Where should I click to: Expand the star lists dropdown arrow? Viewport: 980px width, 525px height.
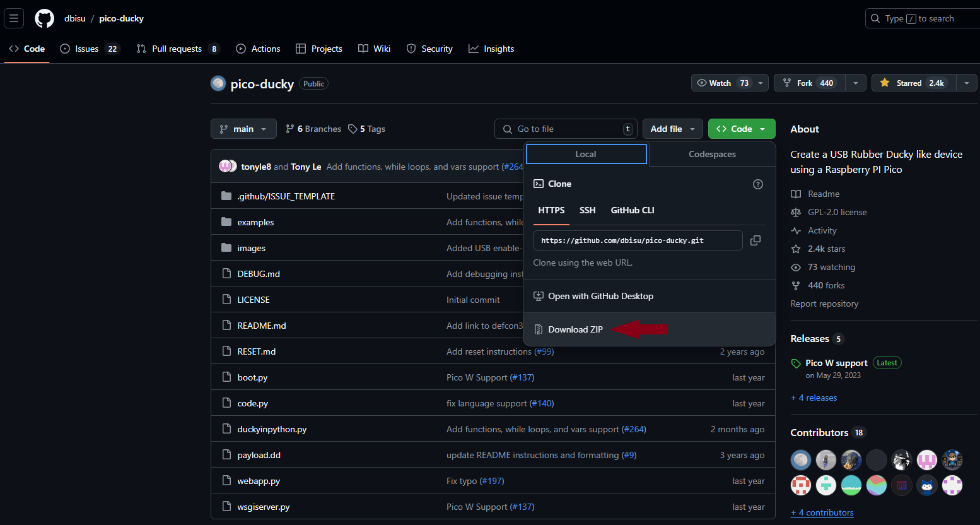point(967,83)
